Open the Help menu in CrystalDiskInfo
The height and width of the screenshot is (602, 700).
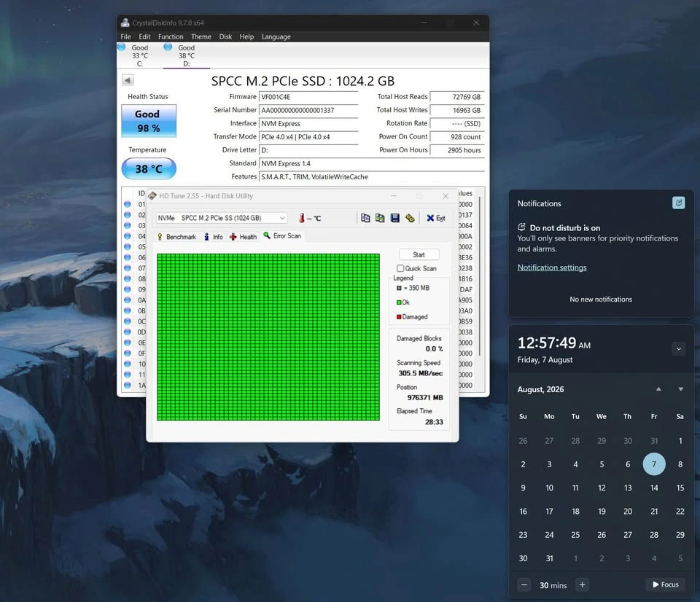tap(246, 36)
